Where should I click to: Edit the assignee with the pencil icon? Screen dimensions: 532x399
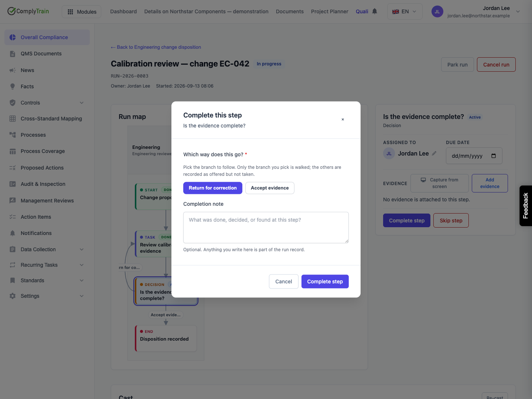[x=434, y=153]
